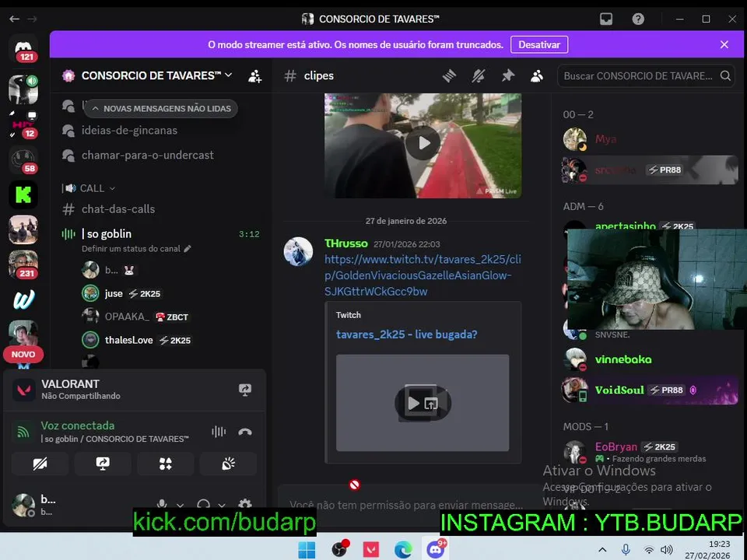Toggle microphone mute in user panel
The height and width of the screenshot is (560, 747).
(x=162, y=503)
